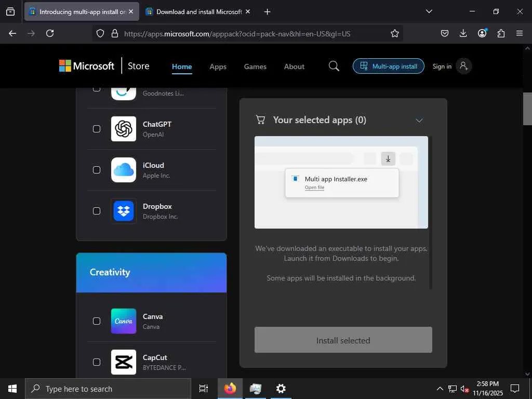Open Save to Pocket icon
532x399 pixels.
(x=445, y=33)
